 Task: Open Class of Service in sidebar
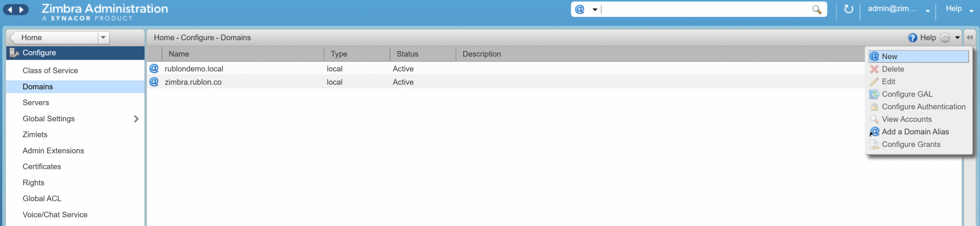pos(50,70)
